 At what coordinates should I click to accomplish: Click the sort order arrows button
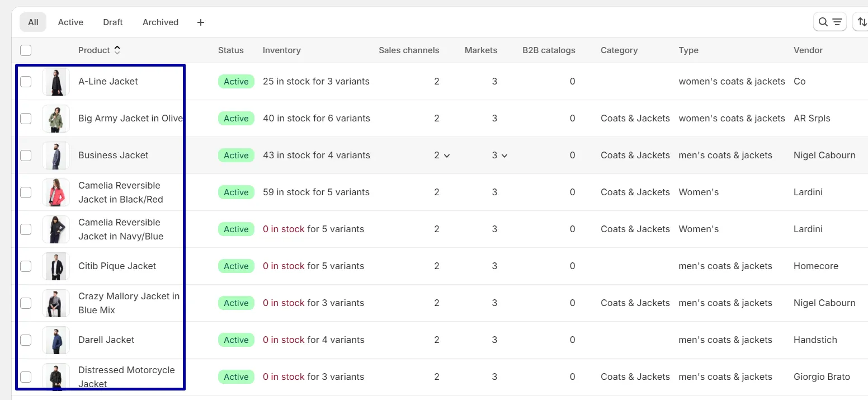(x=861, y=22)
